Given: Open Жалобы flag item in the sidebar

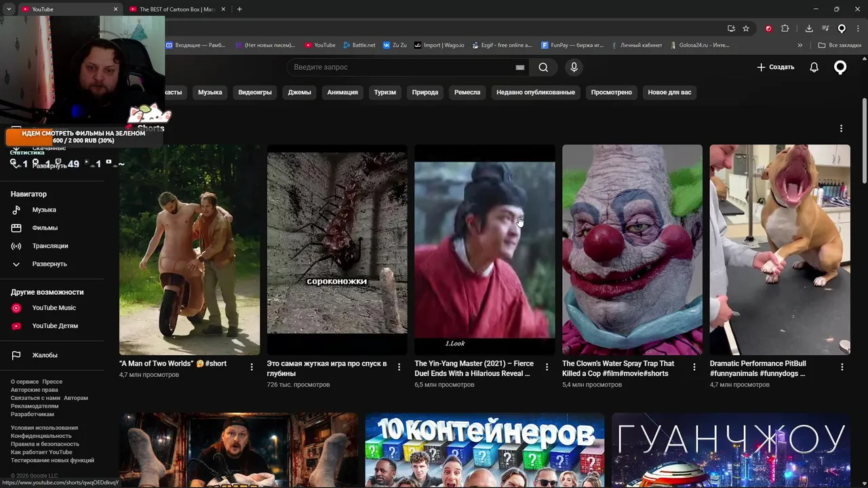Looking at the screenshot, I should (x=45, y=355).
